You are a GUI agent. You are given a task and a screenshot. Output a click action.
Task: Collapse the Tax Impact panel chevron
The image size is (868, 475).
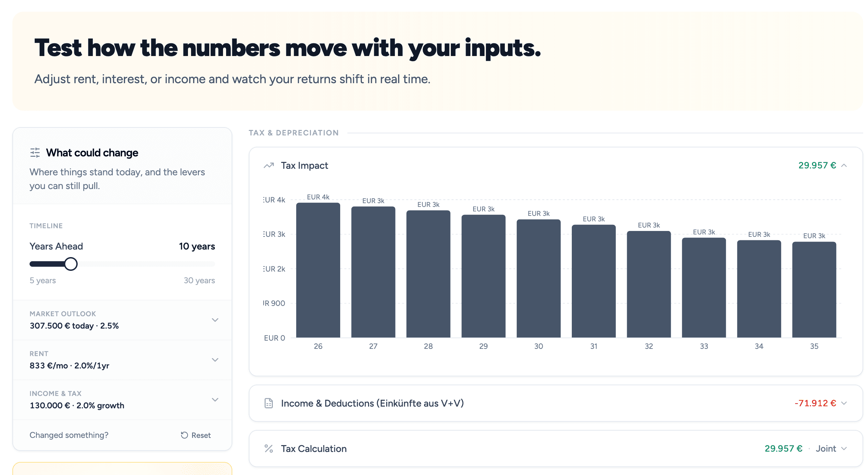click(844, 166)
